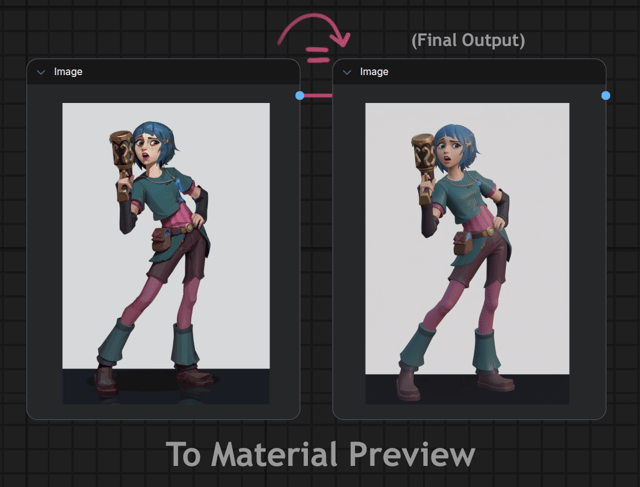Screen dimensions: 640x487
Task: Select the left Image node header bar
Action: click(163, 72)
